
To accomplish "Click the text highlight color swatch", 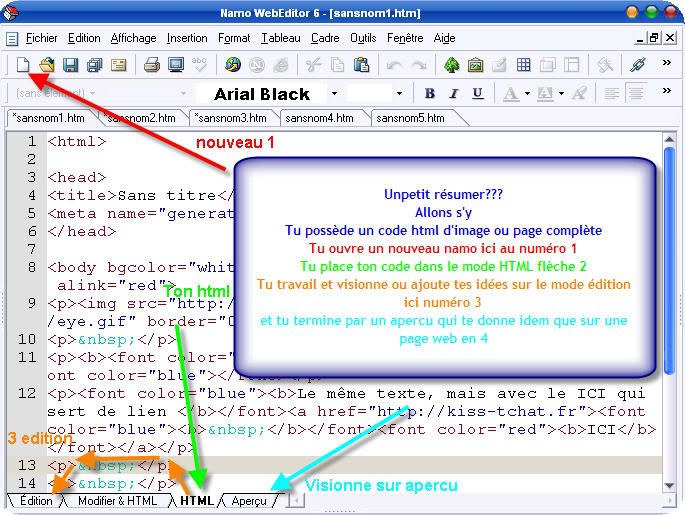I will [545, 93].
